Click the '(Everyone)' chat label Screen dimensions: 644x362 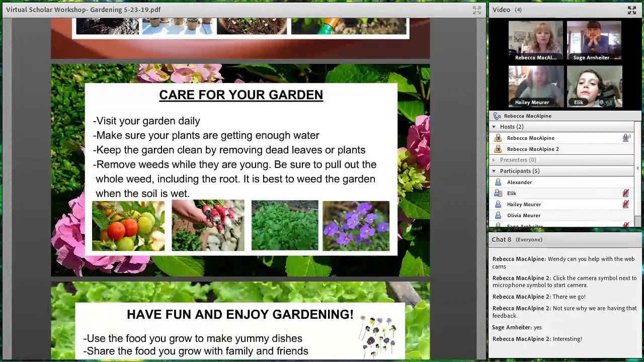529,240
